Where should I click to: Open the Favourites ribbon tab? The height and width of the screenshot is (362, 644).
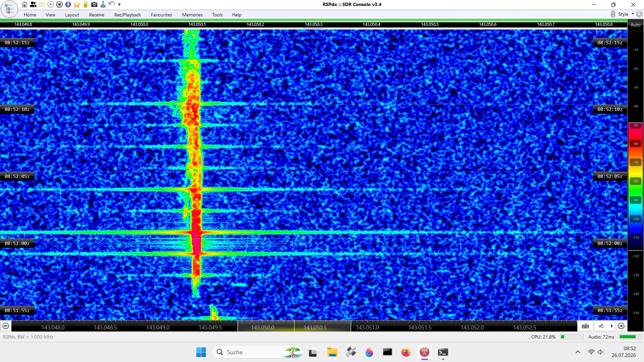click(x=161, y=15)
